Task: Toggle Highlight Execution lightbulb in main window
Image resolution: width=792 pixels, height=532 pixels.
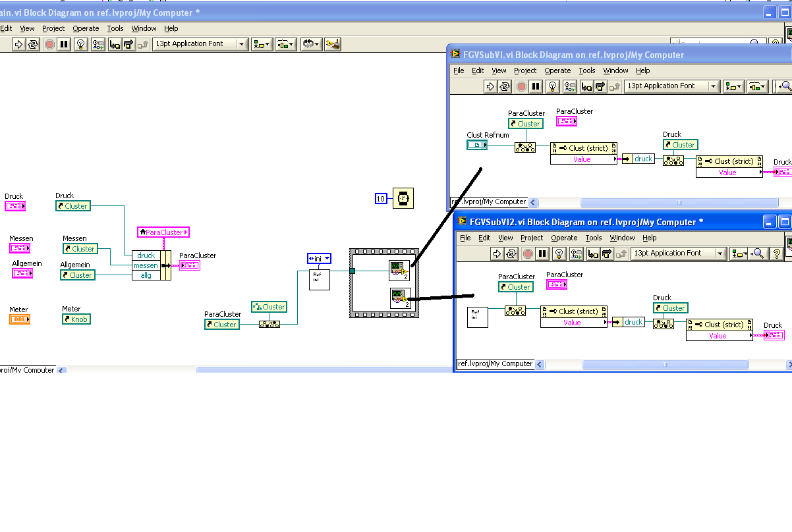Action: [81, 44]
